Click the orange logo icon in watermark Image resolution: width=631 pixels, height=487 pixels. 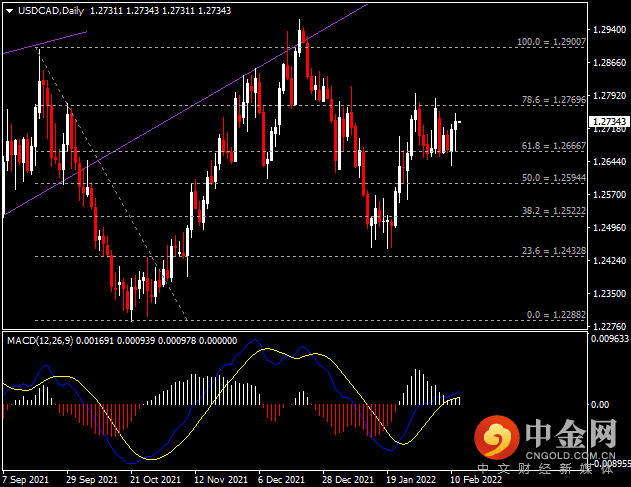[497, 437]
